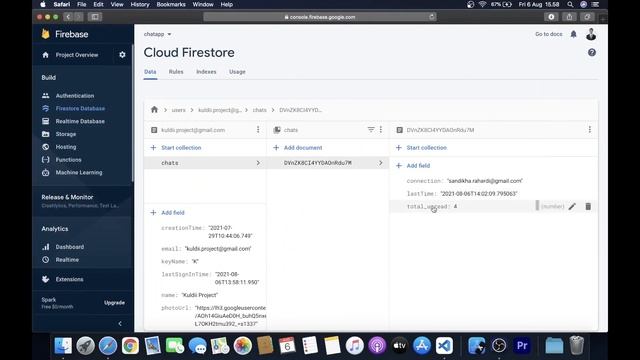Open the user account avatar
The width and height of the screenshot is (640, 360).
tap(591, 34)
